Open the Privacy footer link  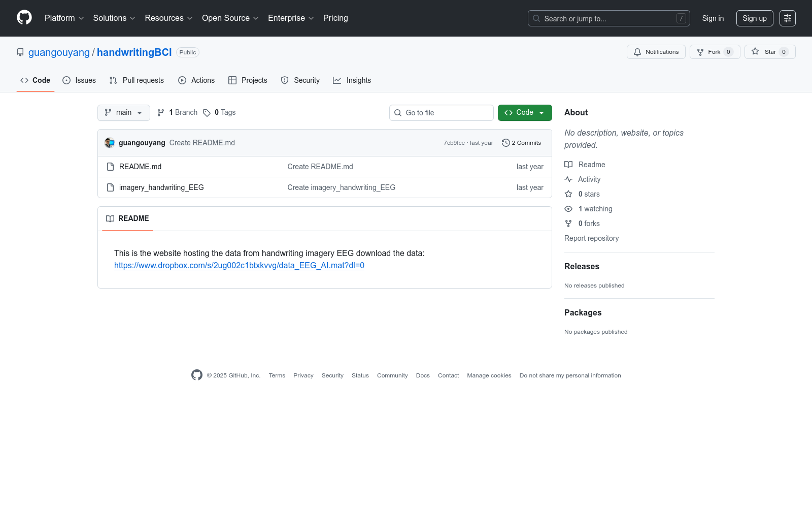pos(303,375)
